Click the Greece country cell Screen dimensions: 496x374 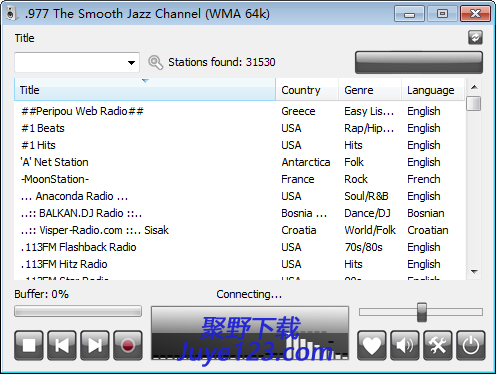[298, 111]
